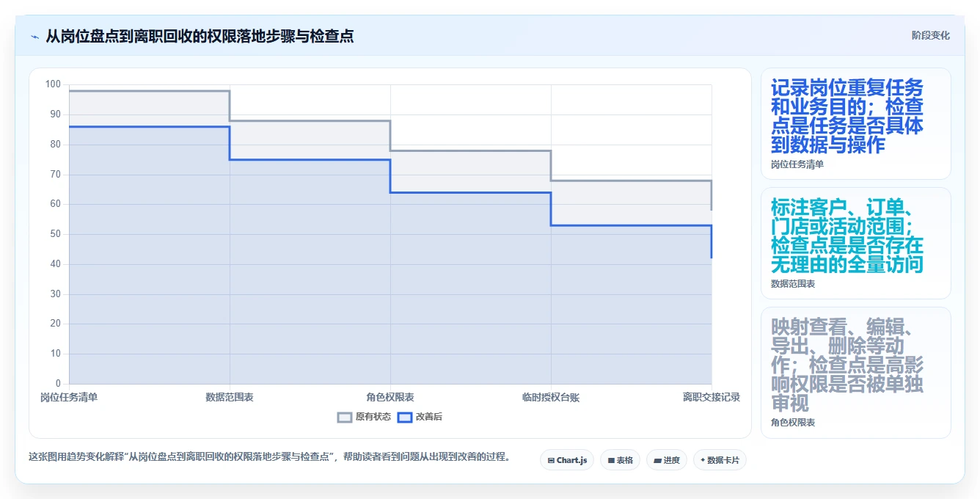The width and height of the screenshot is (980, 499).
Task: Click x-axis label 临时授权台账
Action: point(551,397)
